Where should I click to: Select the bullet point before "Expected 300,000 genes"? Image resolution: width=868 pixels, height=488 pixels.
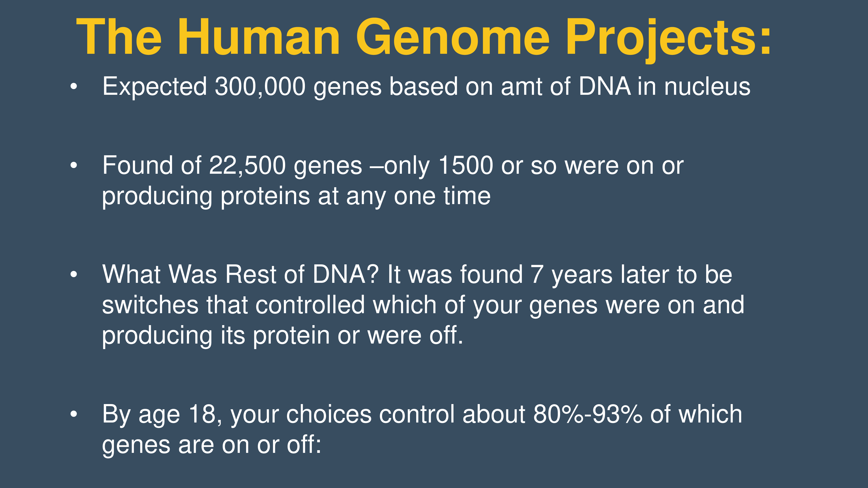click(74, 87)
